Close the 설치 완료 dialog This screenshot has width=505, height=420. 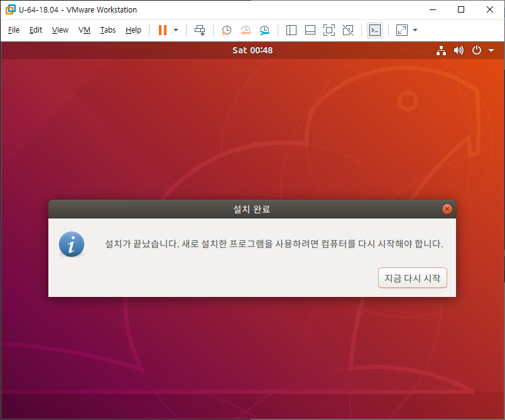[447, 209]
